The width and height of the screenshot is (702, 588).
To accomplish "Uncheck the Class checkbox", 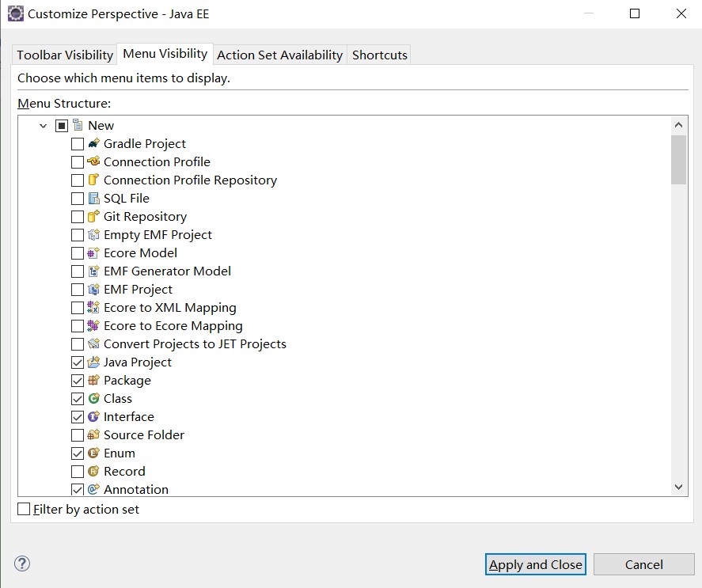I will click(78, 399).
